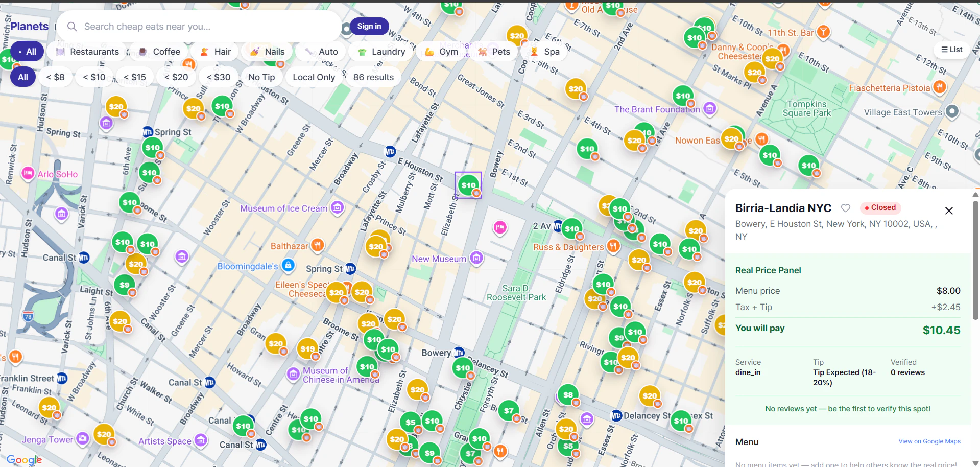The width and height of the screenshot is (980, 467).
Task: Click the panel scrollbar up arrow
Action: tap(975, 194)
